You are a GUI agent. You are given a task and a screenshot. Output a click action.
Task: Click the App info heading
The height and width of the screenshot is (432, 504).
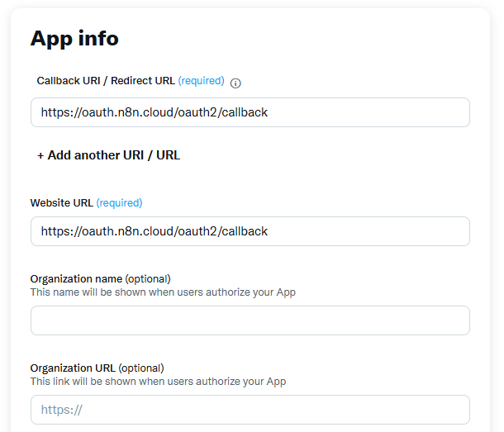point(74,38)
